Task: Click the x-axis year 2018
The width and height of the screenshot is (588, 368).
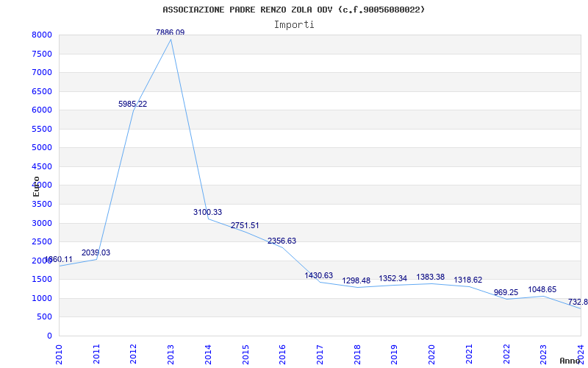Action: click(x=357, y=355)
